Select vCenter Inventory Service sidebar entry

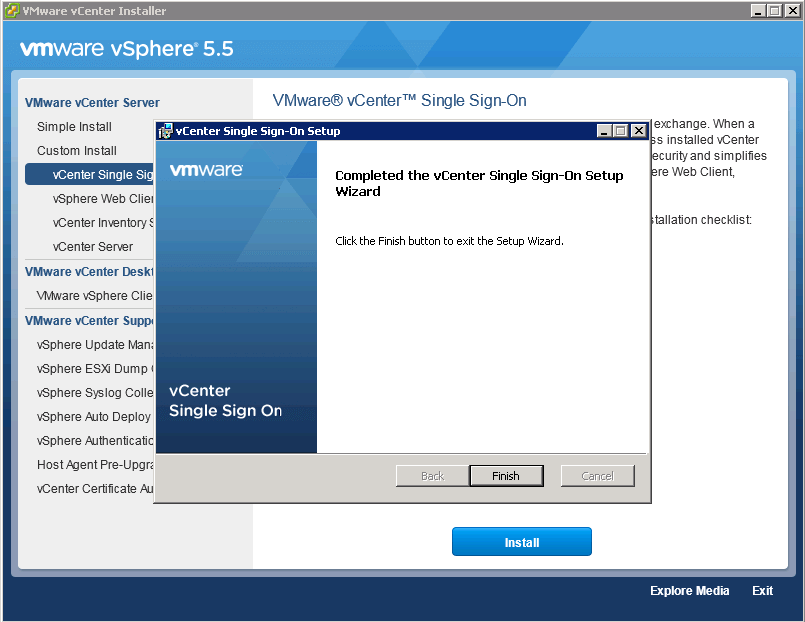[103, 223]
